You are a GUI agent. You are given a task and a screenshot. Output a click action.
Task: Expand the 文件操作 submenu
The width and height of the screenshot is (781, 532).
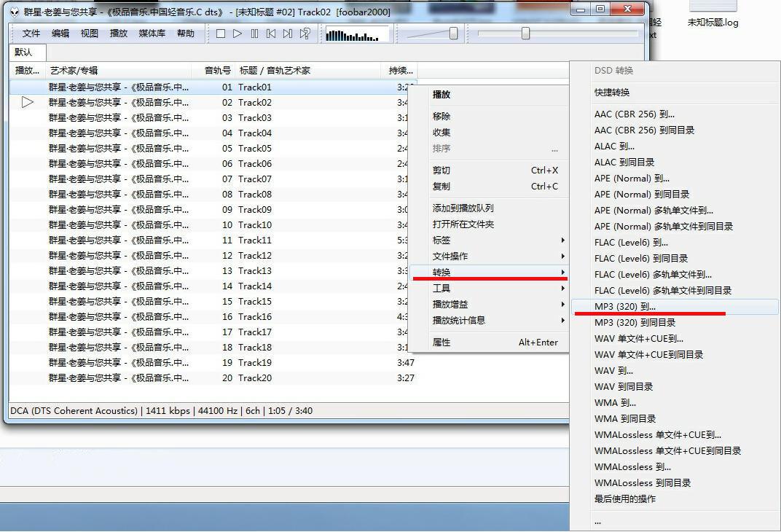pos(490,256)
